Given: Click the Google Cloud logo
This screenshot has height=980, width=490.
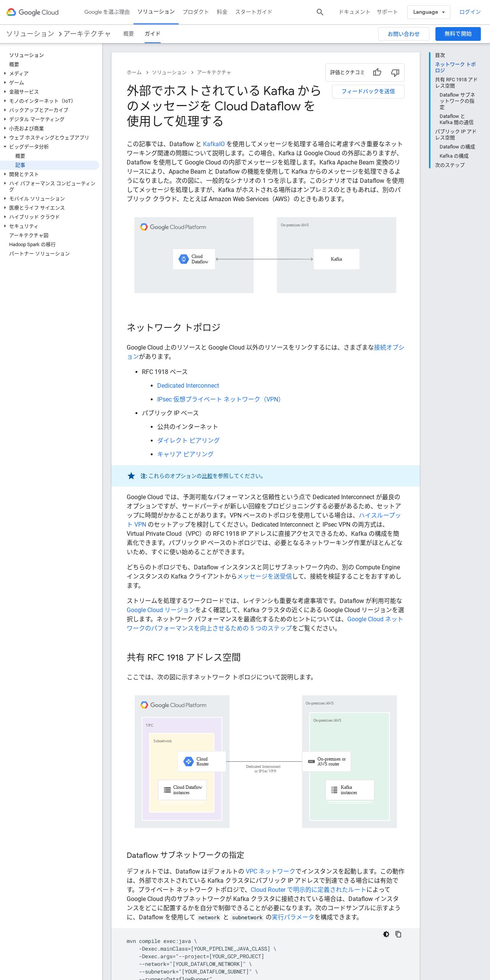Looking at the screenshot, I should pyautogui.click(x=32, y=12).
